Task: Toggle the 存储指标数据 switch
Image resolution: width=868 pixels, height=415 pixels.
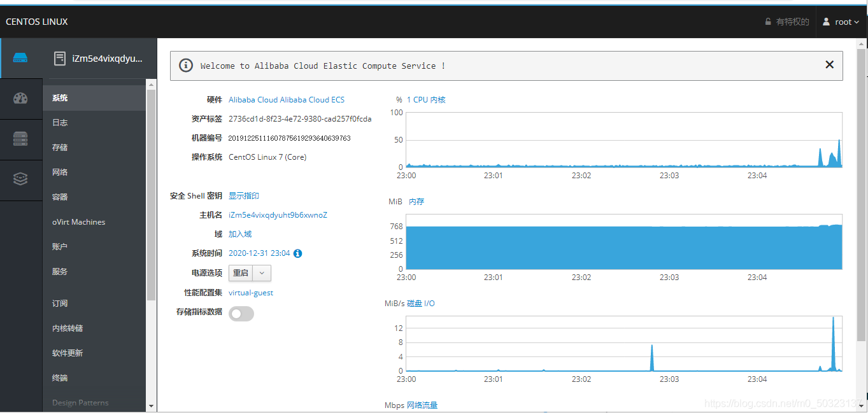Action: tap(241, 313)
